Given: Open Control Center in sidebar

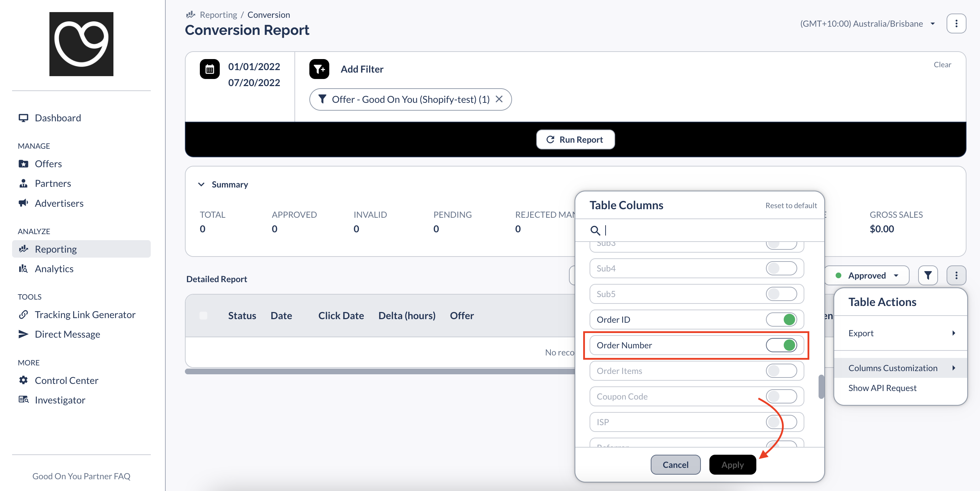Looking at the screenshot, I should [66, 380].
